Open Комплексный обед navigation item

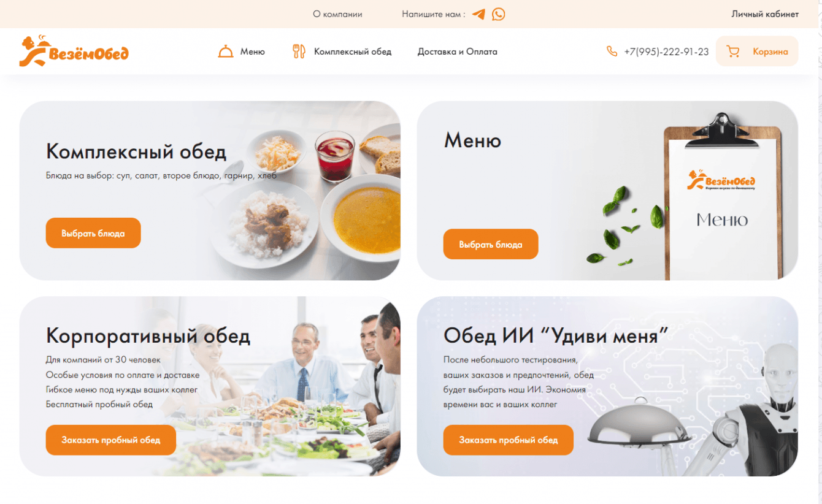pos(353,52)
